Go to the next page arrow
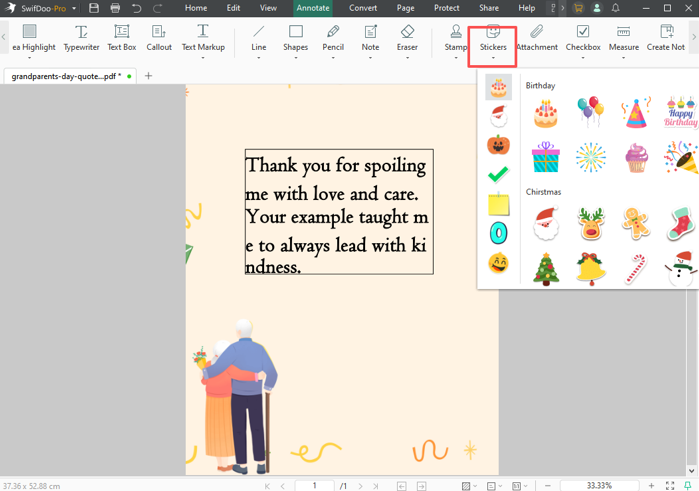This screenshot has width=699, height=491. click(x=361, y=486)
